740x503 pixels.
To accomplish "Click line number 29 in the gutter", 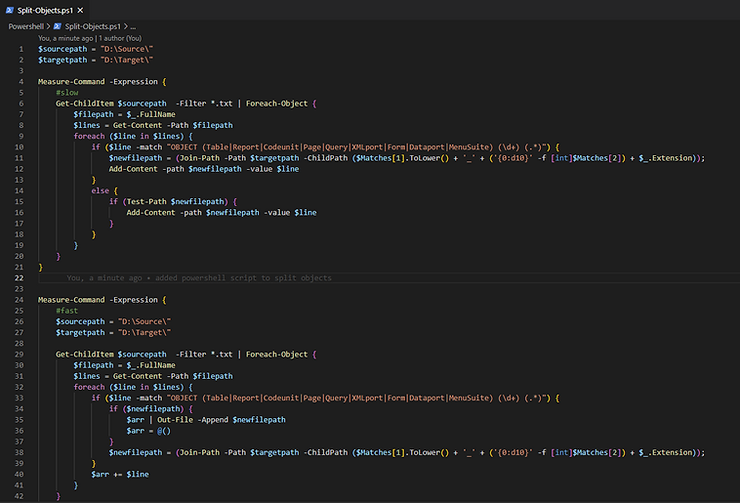I will (x=19, y=354).
